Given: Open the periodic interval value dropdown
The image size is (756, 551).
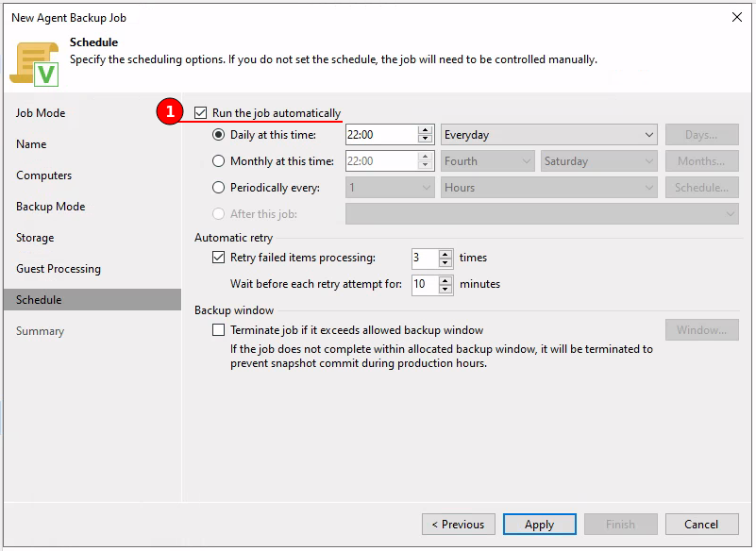Looking at the screenshot, I should pos(390,188).
